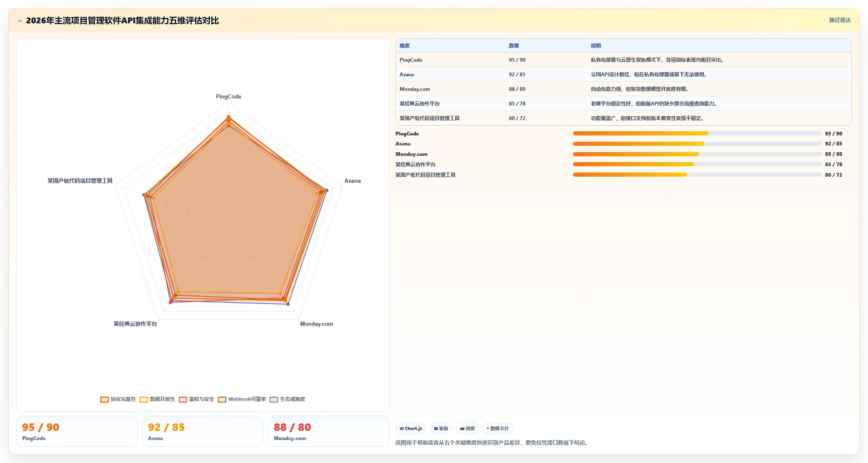Screen dimensions: 868x463
Task: Toggle the Webhook可靠率 legend entry
Action: tap(242, 399)
